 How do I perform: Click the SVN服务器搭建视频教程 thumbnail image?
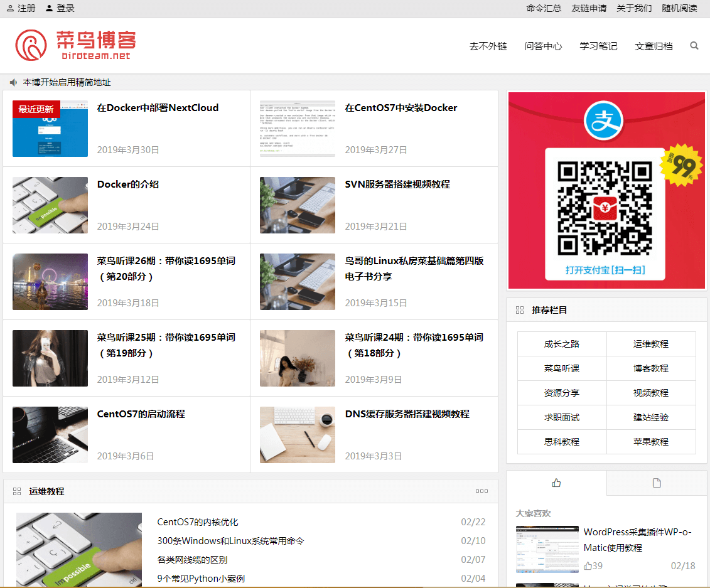[298, 205]
